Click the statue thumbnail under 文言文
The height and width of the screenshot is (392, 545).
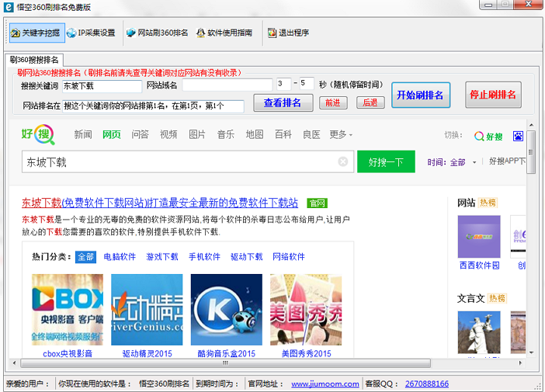479,332
